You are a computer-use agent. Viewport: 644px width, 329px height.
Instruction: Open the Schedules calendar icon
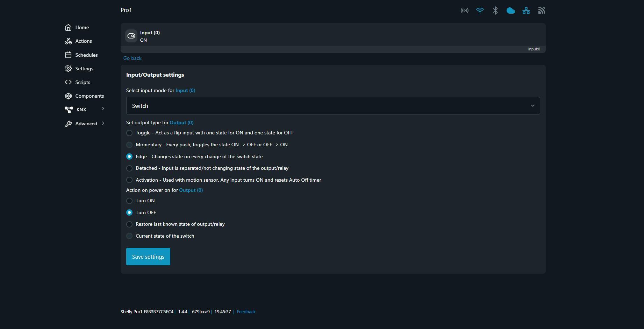tap(68, 55)
